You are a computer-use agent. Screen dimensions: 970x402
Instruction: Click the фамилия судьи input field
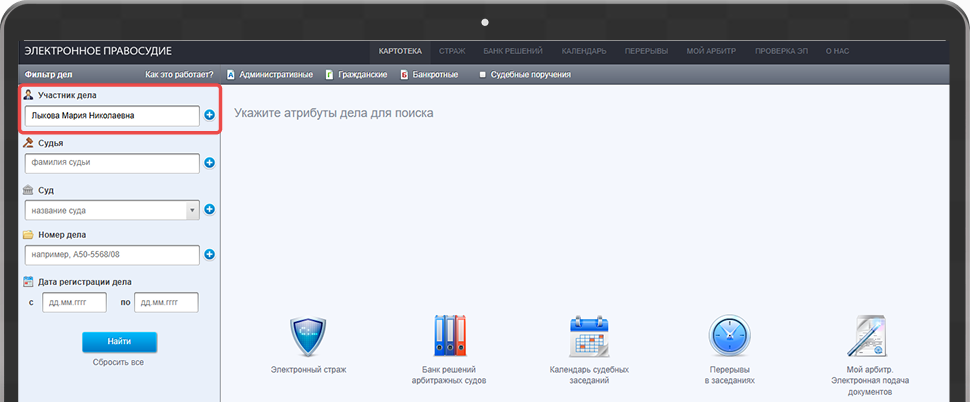(x=112, y=162)
